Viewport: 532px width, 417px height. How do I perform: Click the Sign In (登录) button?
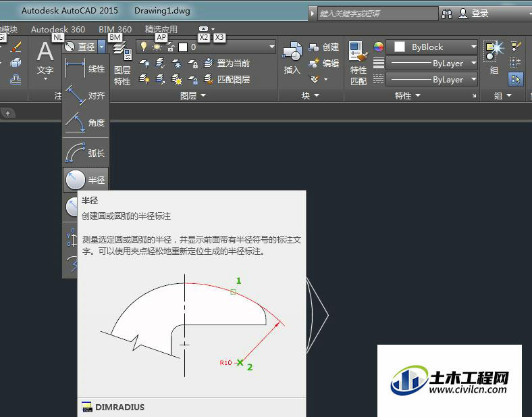pos(474,14)
